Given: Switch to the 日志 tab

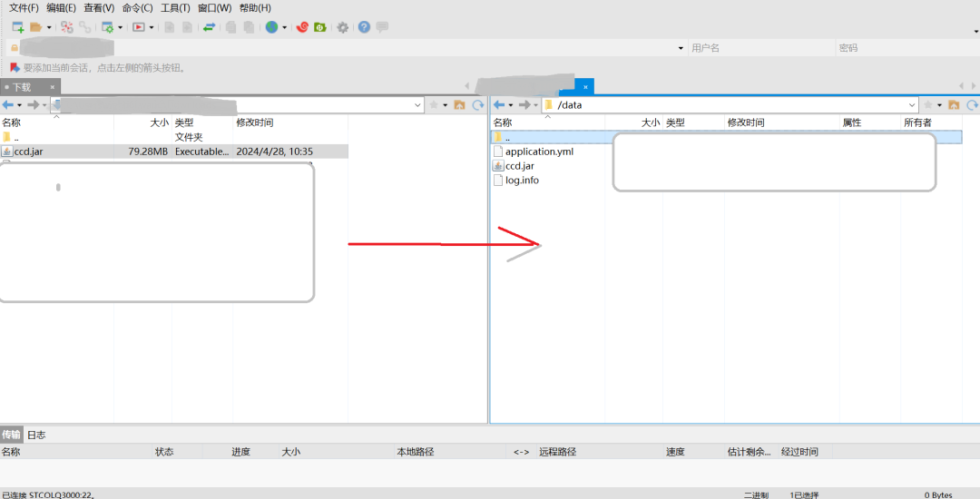Looking at the screenshot, I should (x=35, y=435).
